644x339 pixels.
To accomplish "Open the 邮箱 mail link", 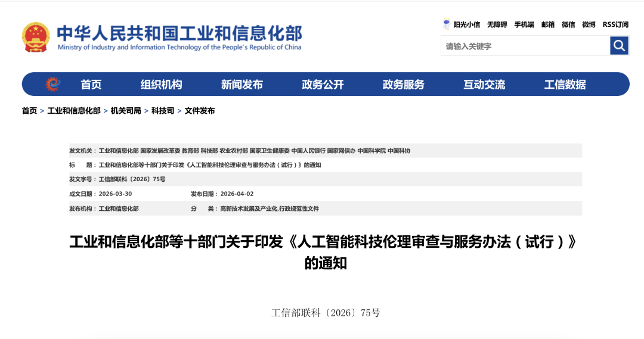I will 548,24.
